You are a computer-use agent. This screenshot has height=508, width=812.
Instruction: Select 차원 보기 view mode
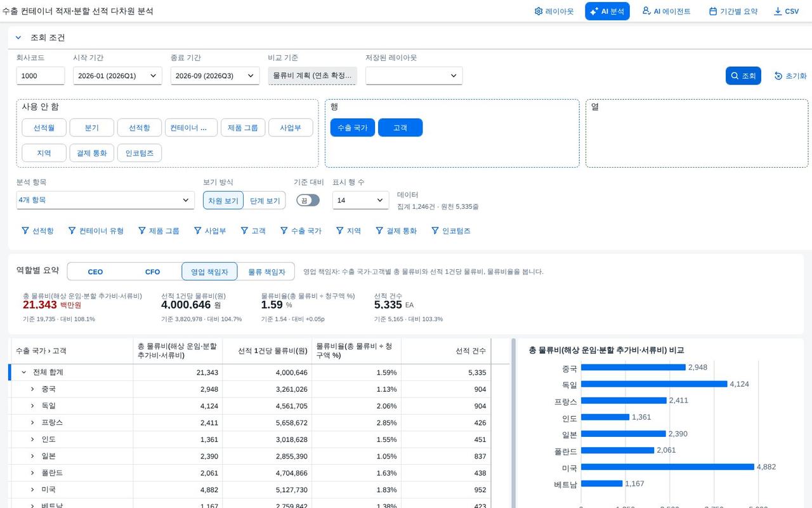(223, 201)
